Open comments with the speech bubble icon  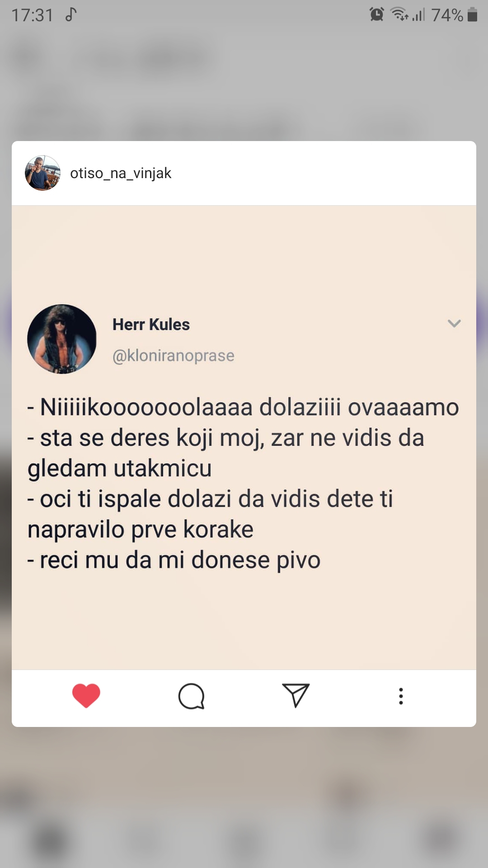[x=191, y=696]
